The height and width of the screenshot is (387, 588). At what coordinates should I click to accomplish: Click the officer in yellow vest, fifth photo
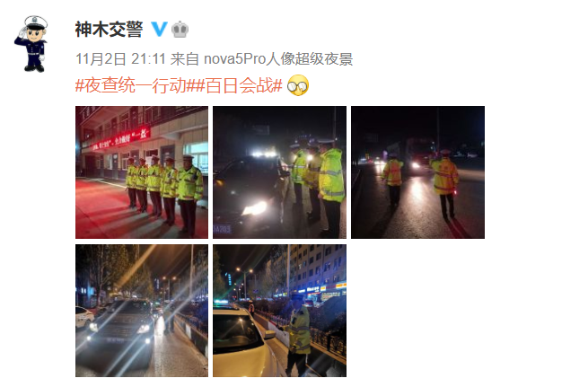click(x=298, y=339)
